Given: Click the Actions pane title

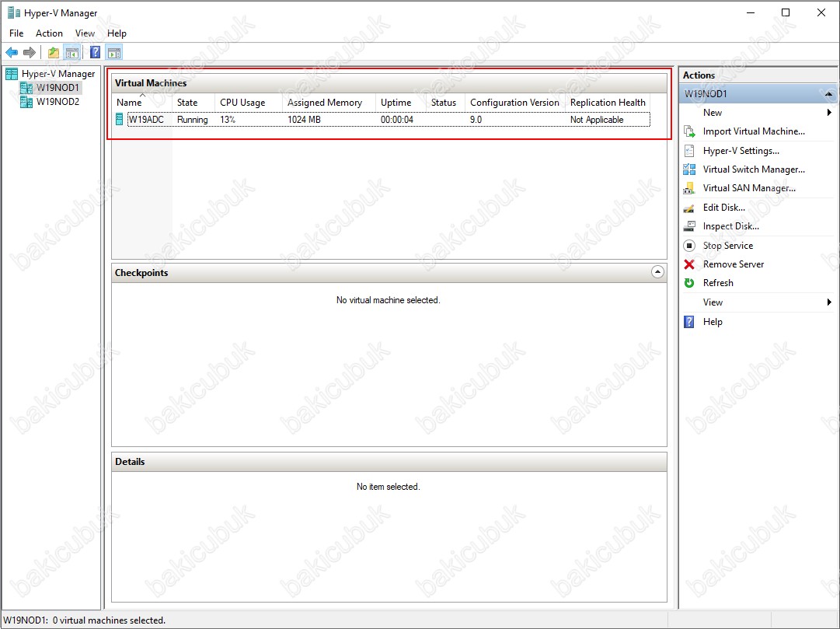Looking at the screenshot, I should point(699,75).
